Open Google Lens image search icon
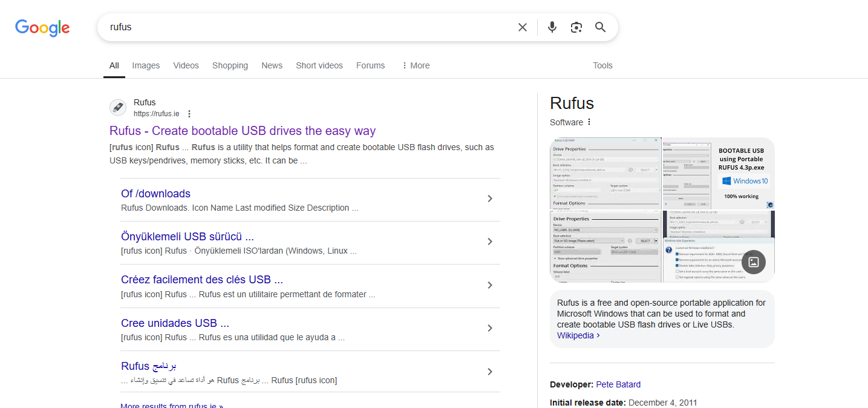This screenshot has height=408, width=868. [576, 27]
